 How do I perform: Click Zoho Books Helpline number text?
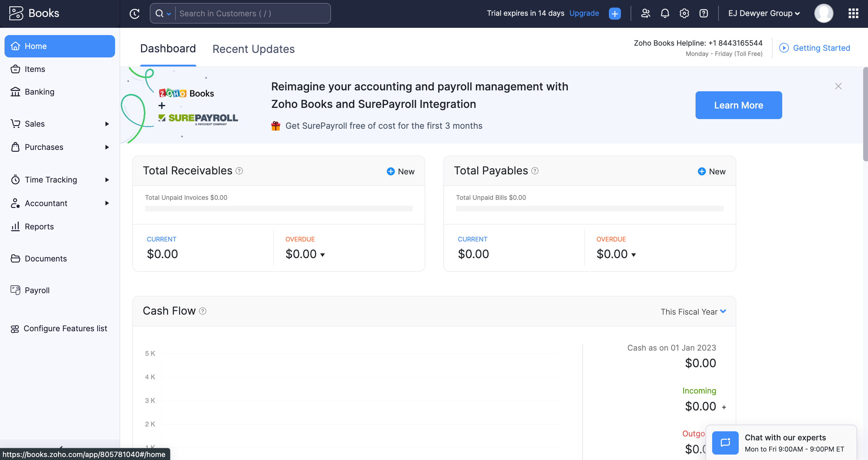coord(698,43)
